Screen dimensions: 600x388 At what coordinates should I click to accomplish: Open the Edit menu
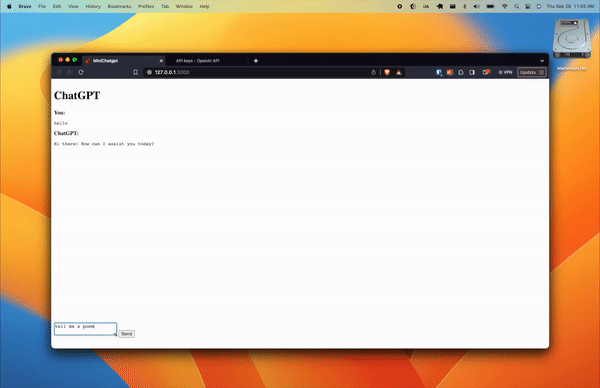pyautogui.click(x=57, y=7)
